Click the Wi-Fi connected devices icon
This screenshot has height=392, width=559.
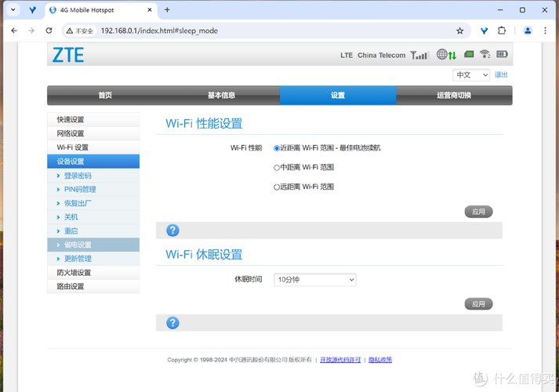pos(485,54)
